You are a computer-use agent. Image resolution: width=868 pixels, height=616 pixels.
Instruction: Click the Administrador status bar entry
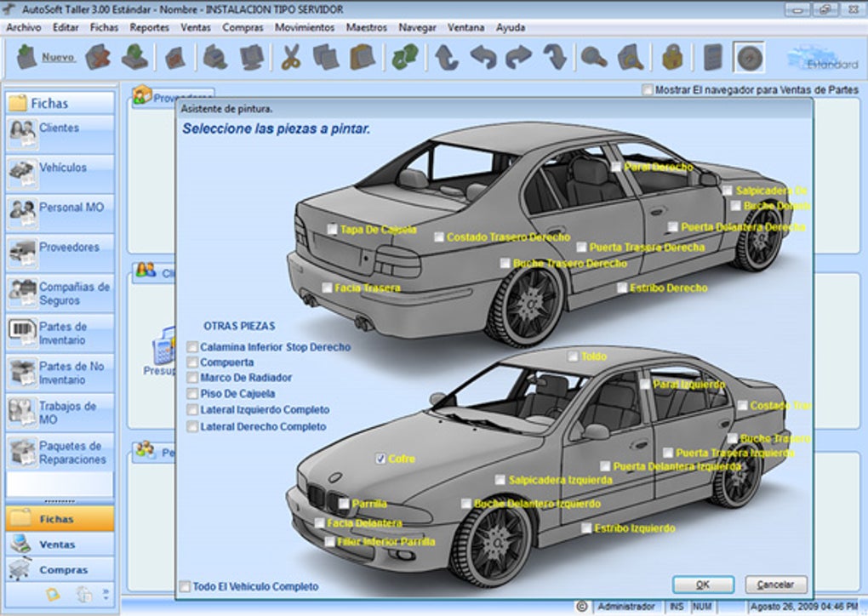click(626, 607)
